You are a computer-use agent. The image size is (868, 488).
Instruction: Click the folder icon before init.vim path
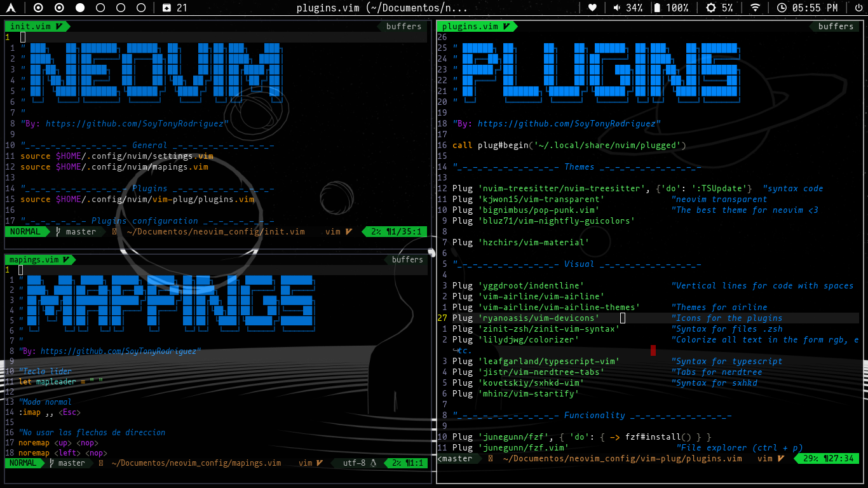tap(114, 232)
